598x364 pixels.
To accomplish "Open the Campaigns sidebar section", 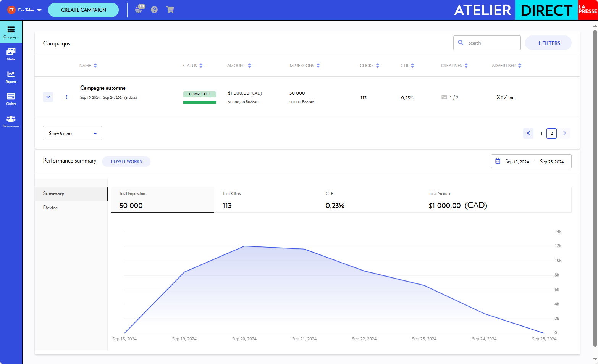I will pos(11,32).
